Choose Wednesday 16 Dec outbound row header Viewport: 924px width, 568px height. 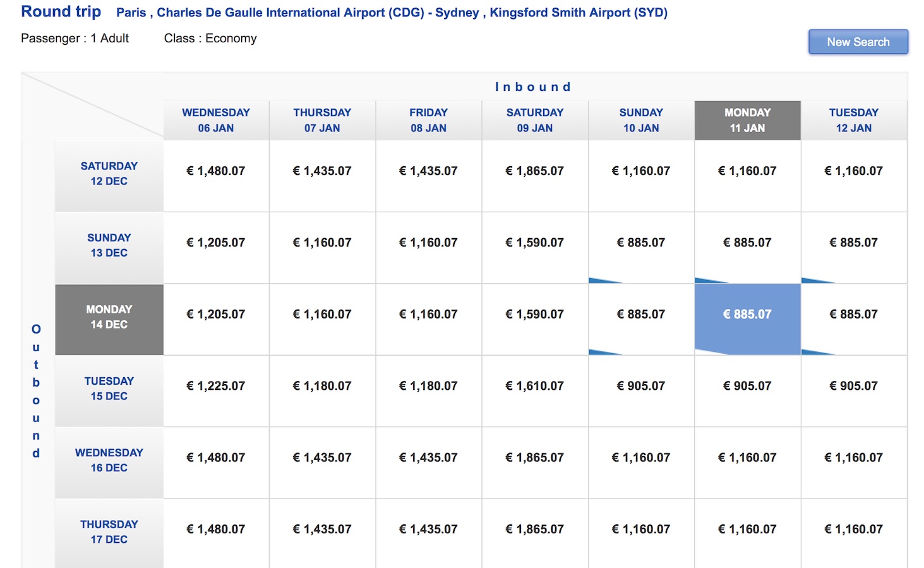coord(109,463)
